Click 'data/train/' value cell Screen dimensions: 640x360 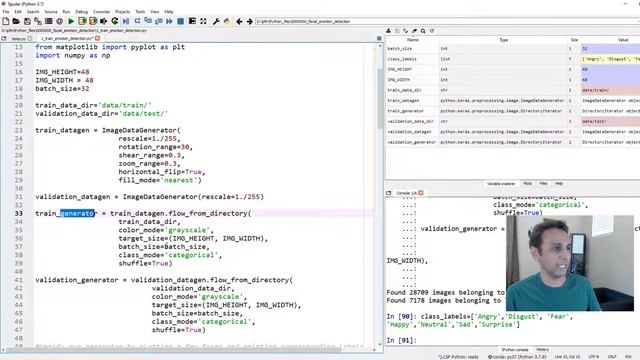click(610, 90)
